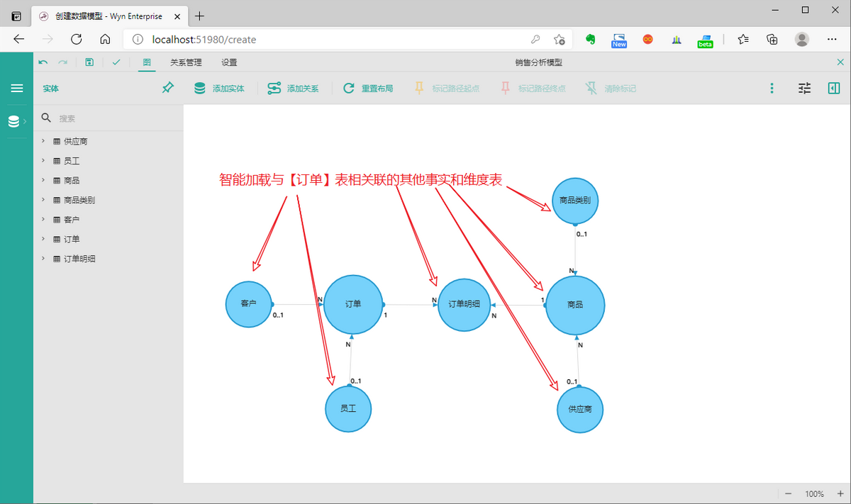Viewport: 851px width, 504px height.
Task: Click the undo arrow icon
Action: 44,62
